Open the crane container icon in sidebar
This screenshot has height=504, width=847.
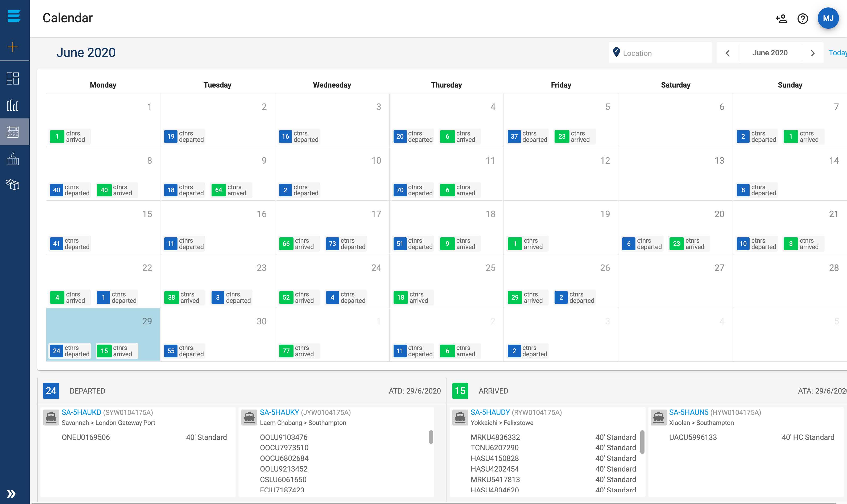click(x=13, y=158)
